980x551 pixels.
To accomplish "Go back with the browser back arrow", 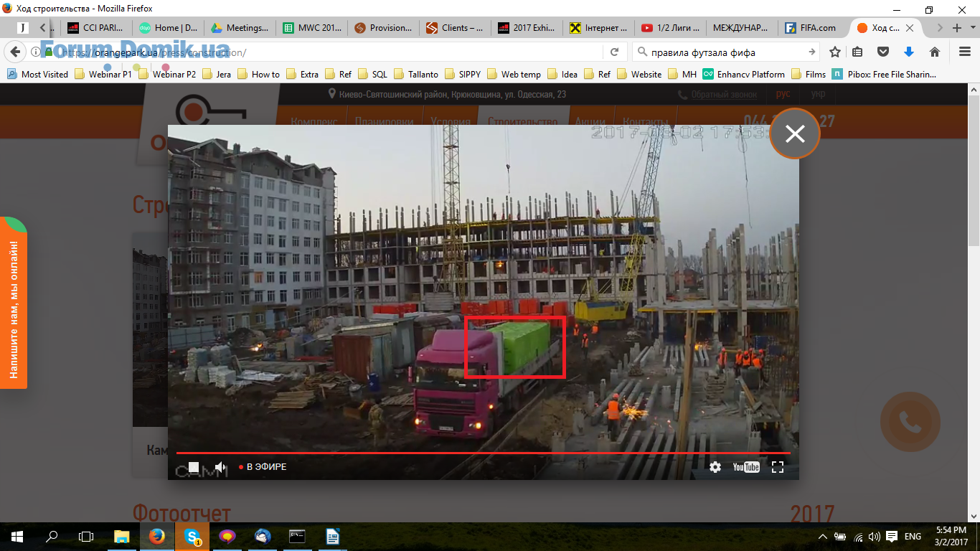I will (16, 52).
